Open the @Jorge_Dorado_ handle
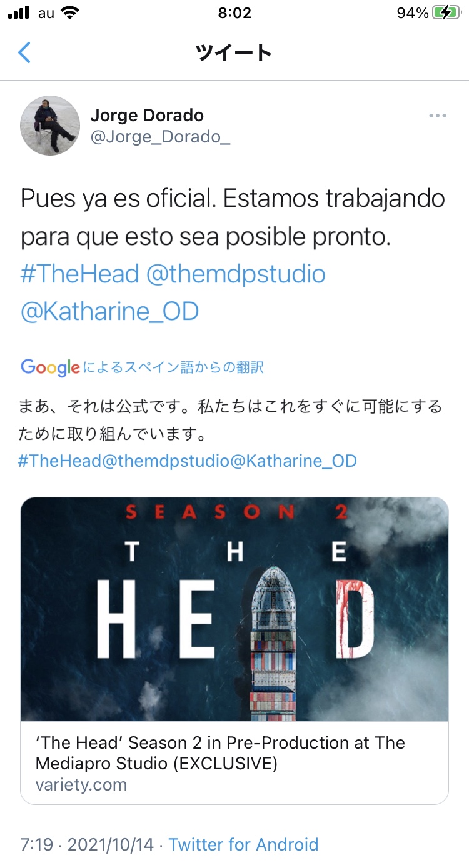 (x=160, y=137)
